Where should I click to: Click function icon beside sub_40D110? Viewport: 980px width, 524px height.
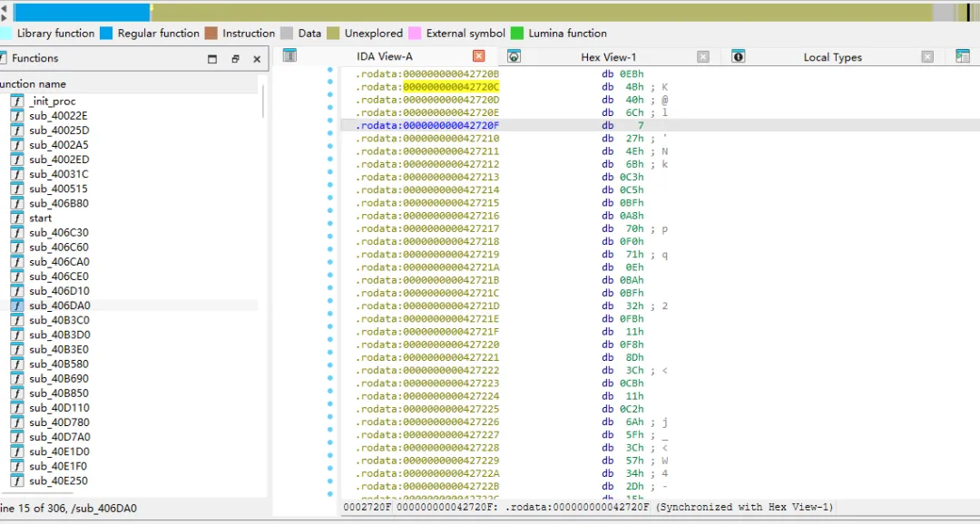click(x=17, y=408)
